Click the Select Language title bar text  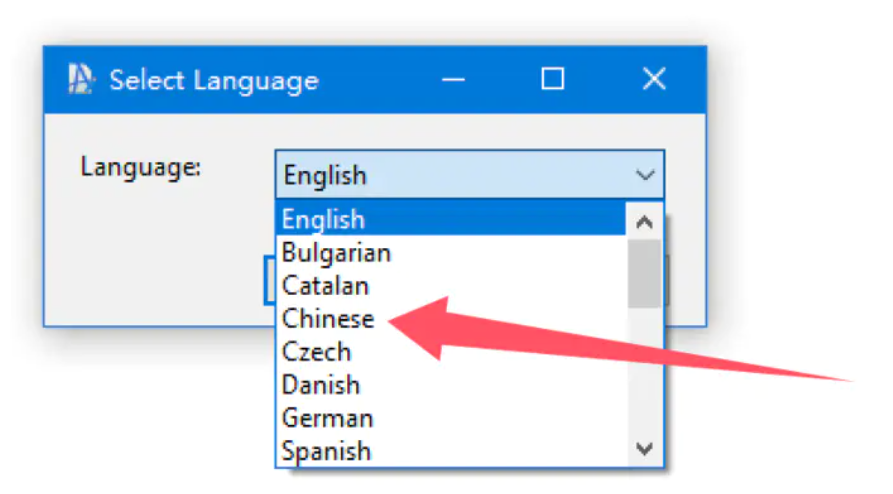coord(214,80)
